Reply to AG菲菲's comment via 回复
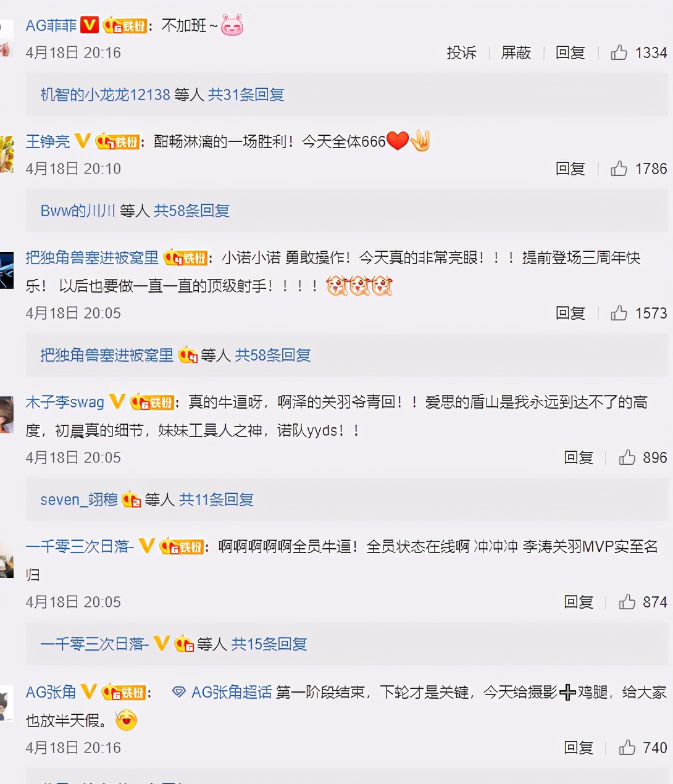The image size is (673, 784). click(571, 52)
